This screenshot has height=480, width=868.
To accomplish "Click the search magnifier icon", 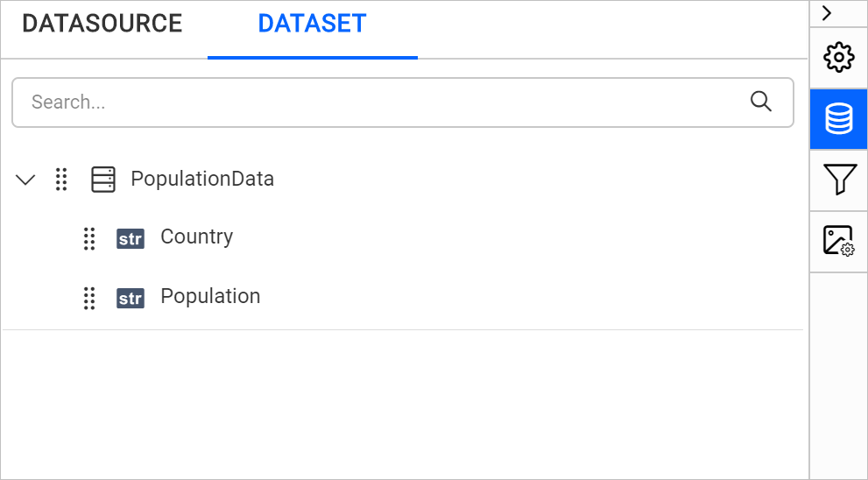I will (x=761, y=102).
